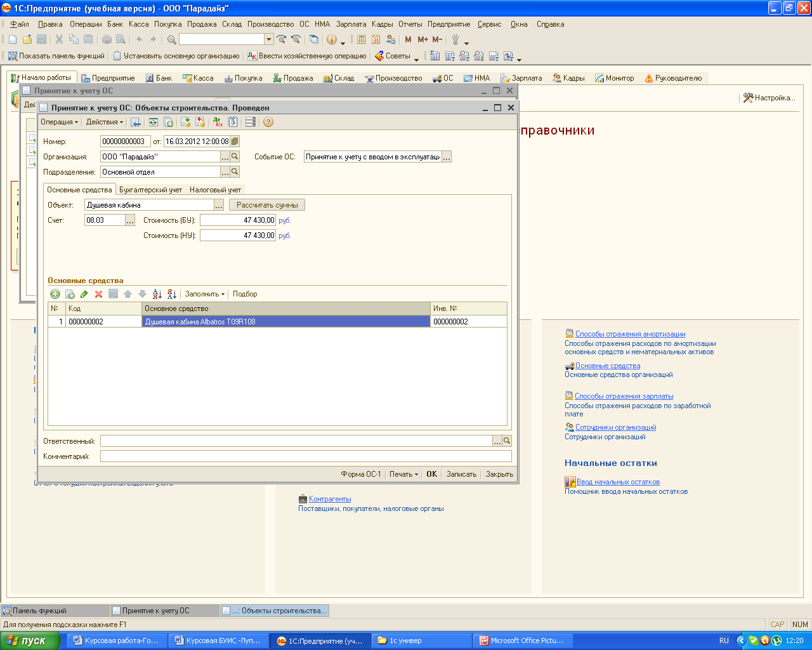Click the red Delete row icon
This screenshot has width=812, height=650.
click(98, 294)
